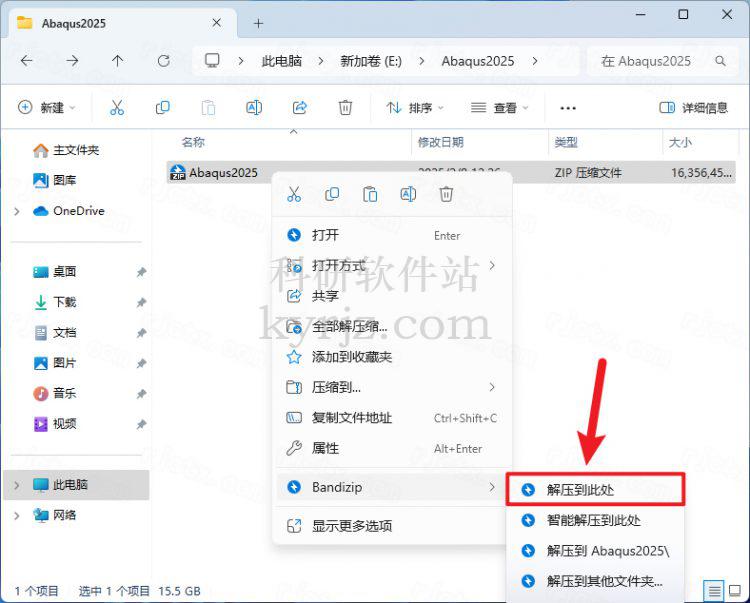Open the chevron after Abaqus2025 breadcrumb

tap(535, 61)
